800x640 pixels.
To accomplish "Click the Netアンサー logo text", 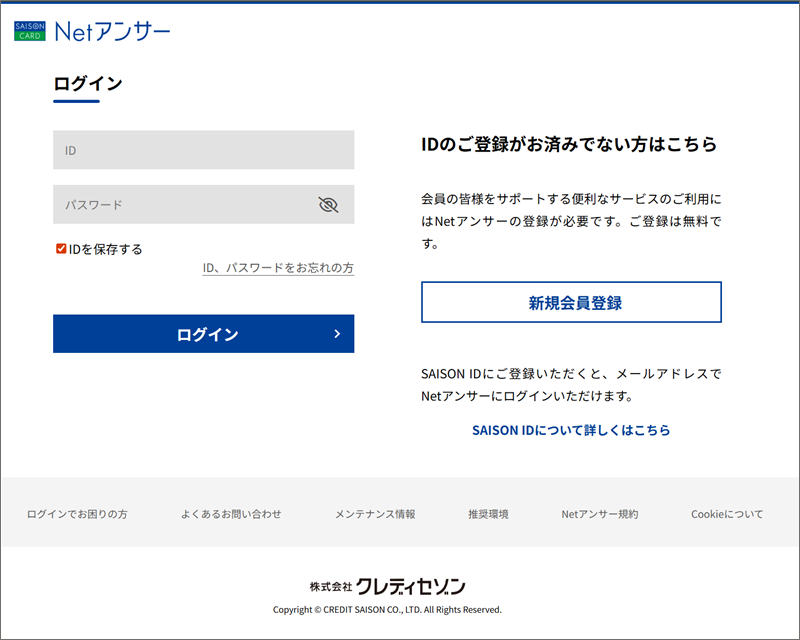I will [112, 32].
